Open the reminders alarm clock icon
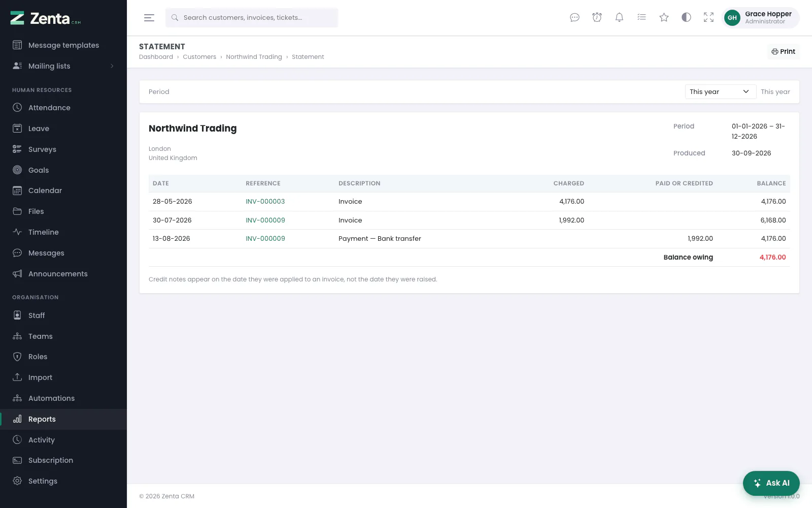This screenshot has width=812, height=508. tap(597, 18)
